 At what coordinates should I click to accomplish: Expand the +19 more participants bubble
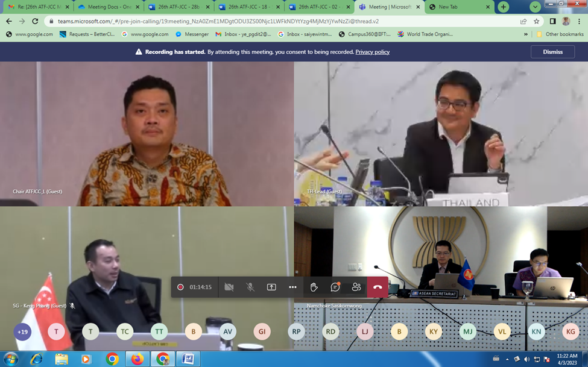coord(23,331)
